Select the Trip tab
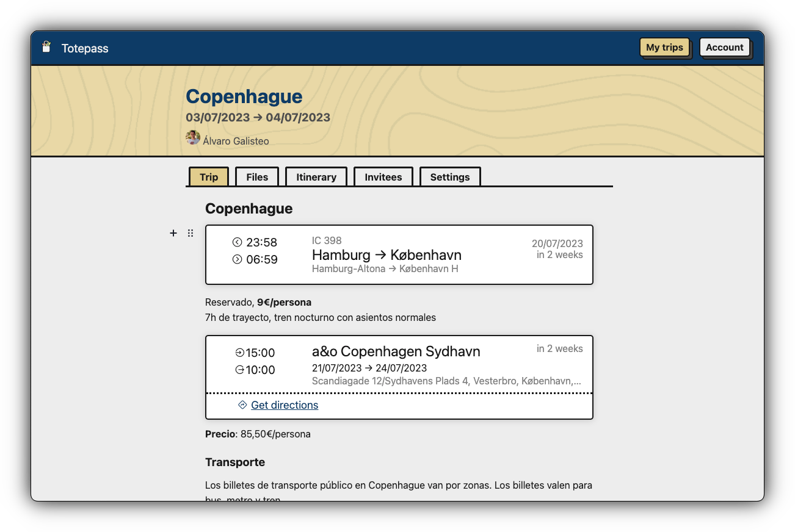This screenshot has width=795, height=532. (209, 177)
